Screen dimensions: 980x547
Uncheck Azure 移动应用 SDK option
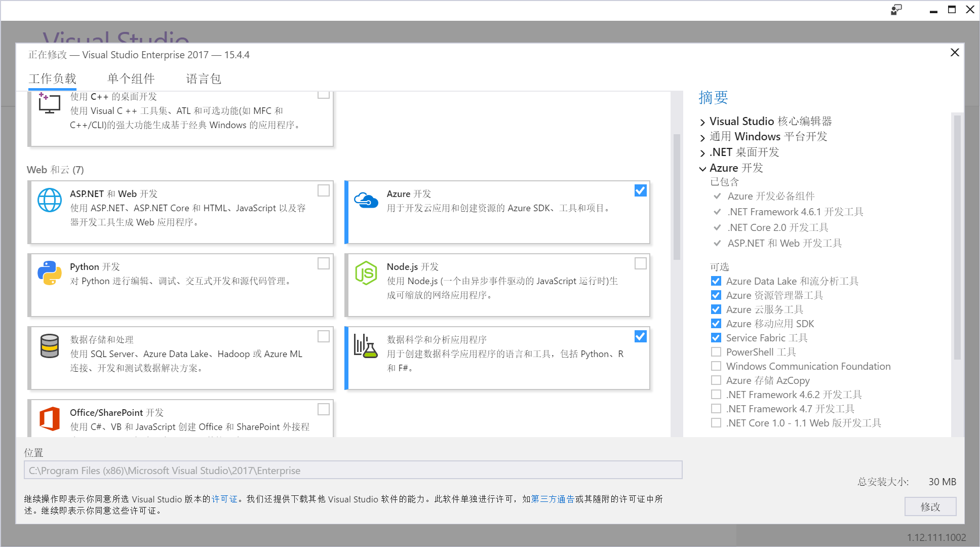716,324
